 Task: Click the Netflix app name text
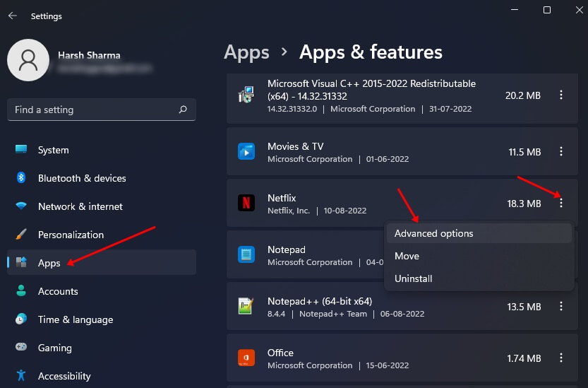coord(282,198)
